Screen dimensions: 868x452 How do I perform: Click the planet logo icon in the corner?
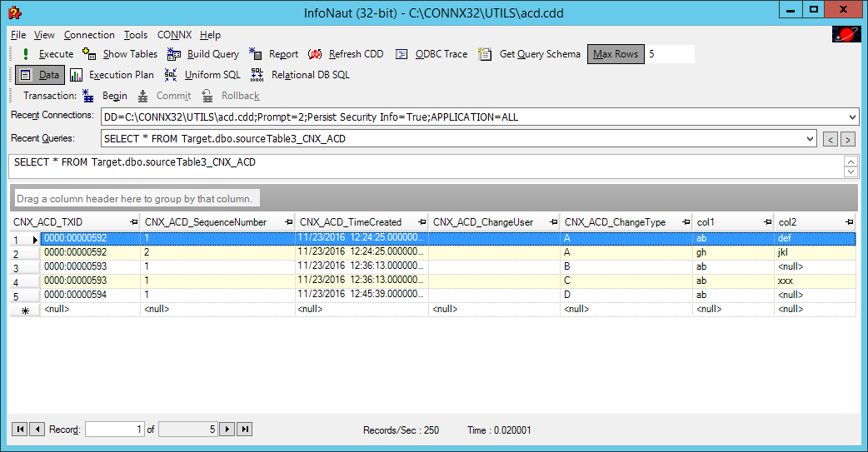point(846,34)
